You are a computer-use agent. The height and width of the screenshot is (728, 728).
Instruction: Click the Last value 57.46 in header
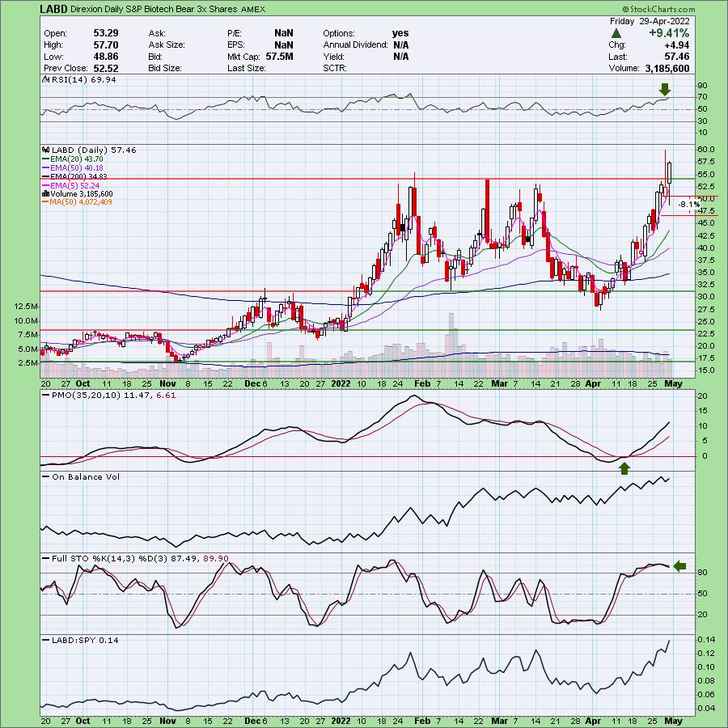676,56
